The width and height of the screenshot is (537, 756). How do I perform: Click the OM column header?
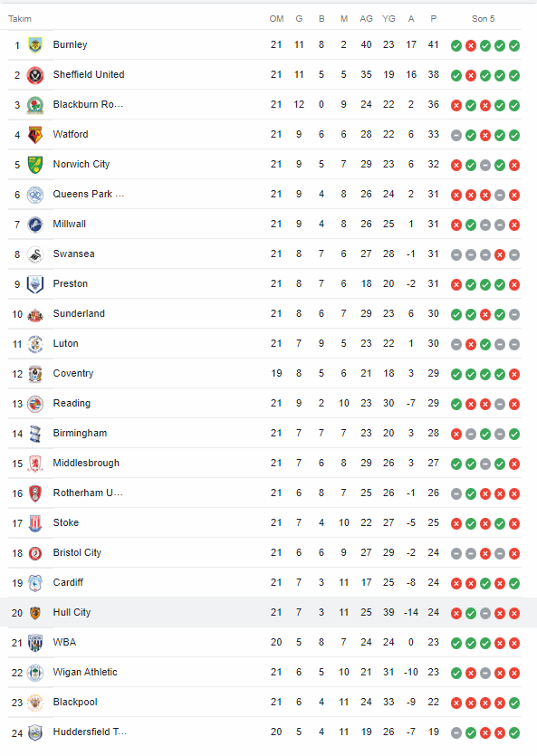click(x=276, y=19)
